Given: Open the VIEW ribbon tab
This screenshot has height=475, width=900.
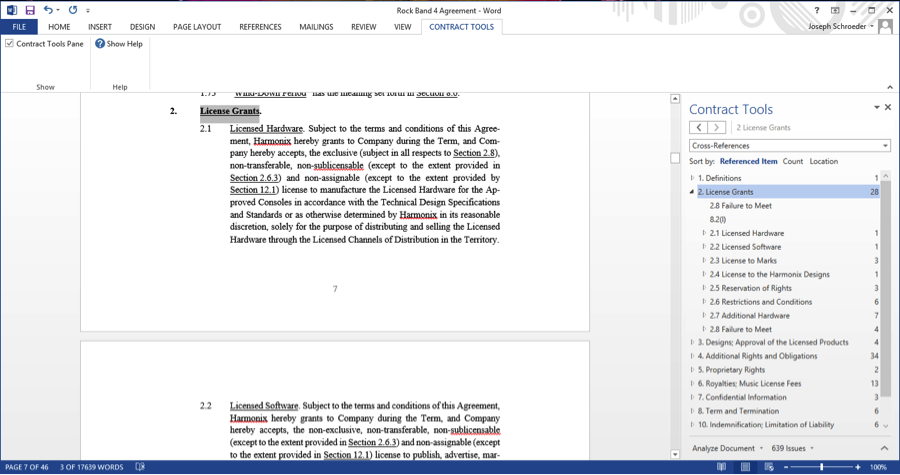Looking at the screenshot, I should tap(402, 27).
